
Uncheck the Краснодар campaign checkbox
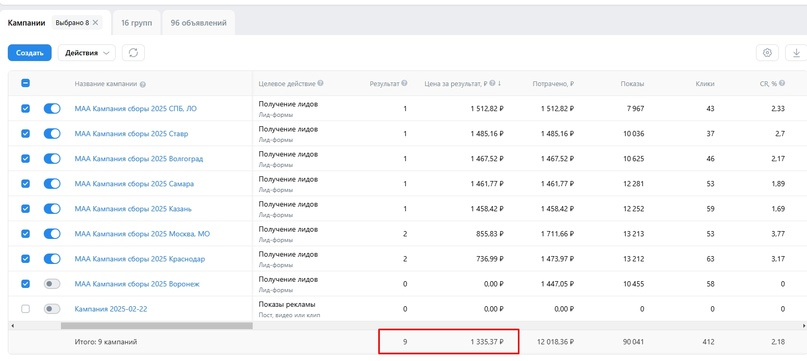25,259
